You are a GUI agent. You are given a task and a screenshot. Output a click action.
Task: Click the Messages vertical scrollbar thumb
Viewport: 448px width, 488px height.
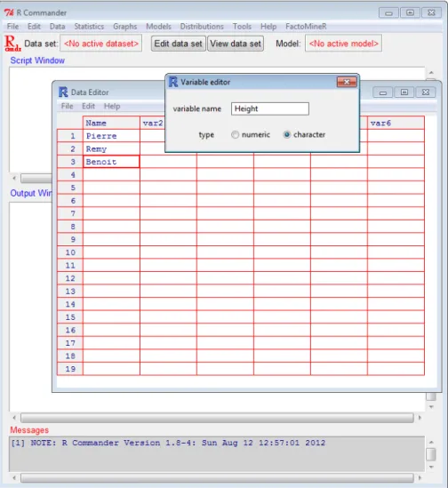[431, 454]
